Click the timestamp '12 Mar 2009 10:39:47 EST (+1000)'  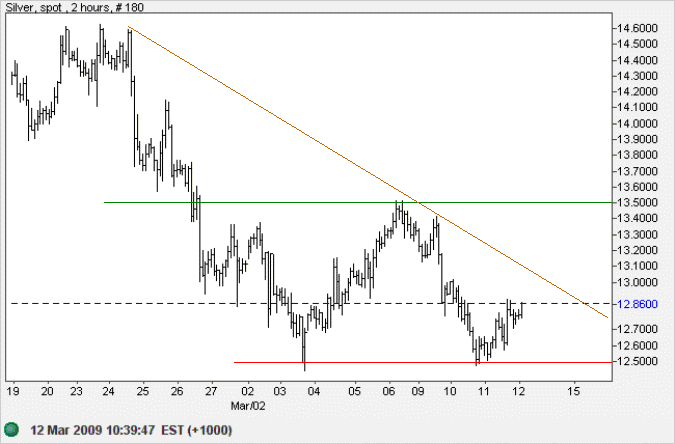131,430
